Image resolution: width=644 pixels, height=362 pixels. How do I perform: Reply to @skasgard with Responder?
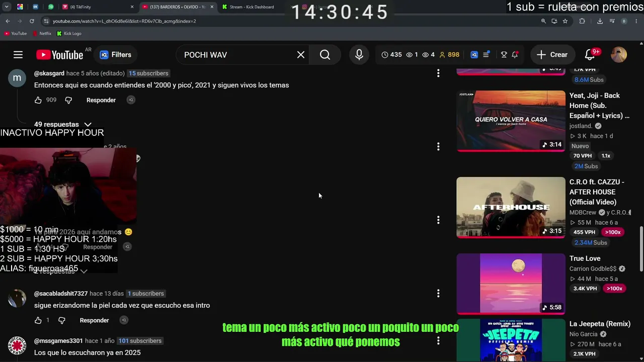[101, 100]
